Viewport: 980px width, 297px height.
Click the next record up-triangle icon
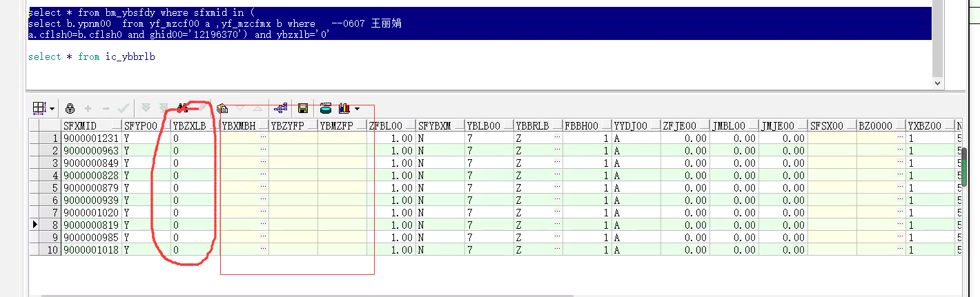(257, 108)
